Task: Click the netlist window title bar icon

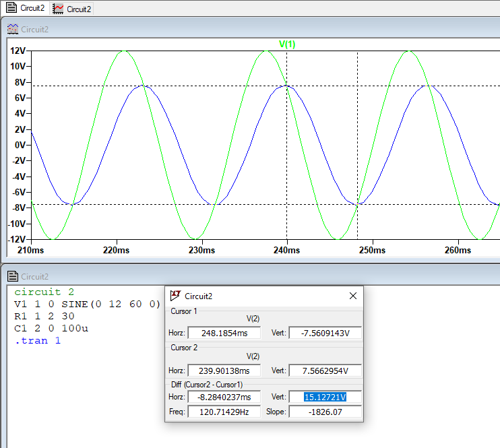Action: (x=12, y=276)
